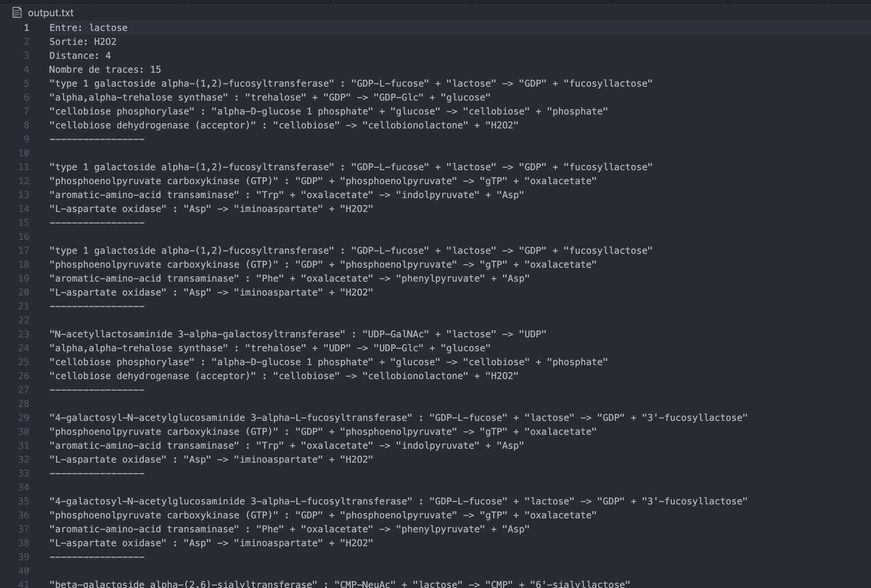Click line 37 phenylpyruvate reaction text
Viewport: 871px width, 588px height.
(x=289, y=529)
